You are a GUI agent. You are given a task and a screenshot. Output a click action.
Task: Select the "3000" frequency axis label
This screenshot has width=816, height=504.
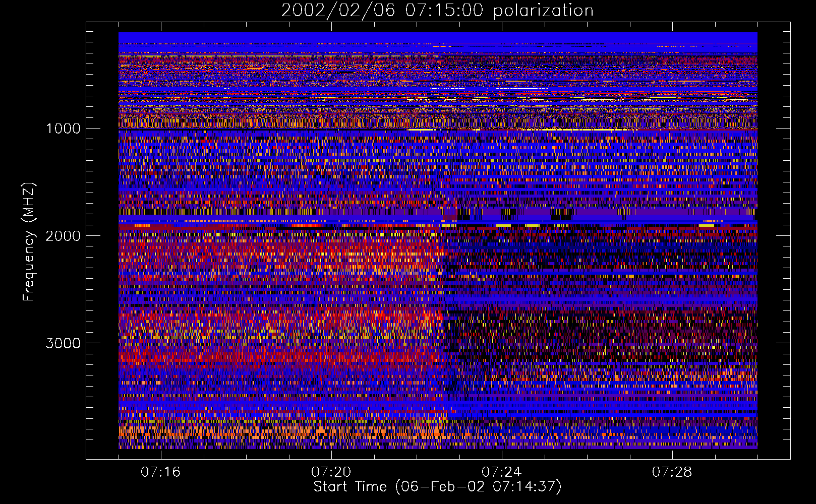[63, 343]
